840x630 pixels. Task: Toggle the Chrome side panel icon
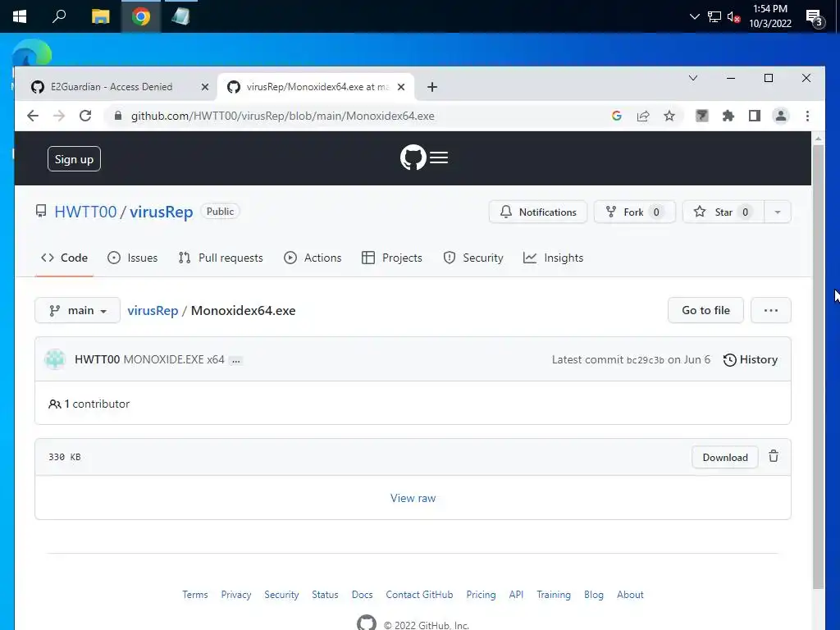[755, 116]
